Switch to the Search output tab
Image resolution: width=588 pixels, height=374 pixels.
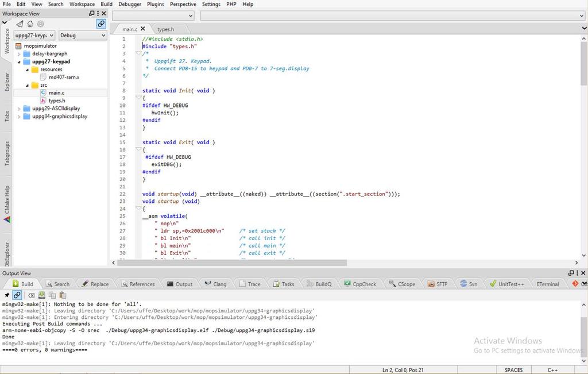pos(58,284)
